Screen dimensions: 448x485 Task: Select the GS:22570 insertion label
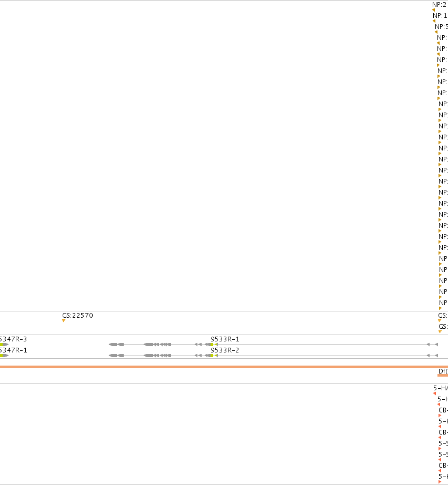coord(77,316)
